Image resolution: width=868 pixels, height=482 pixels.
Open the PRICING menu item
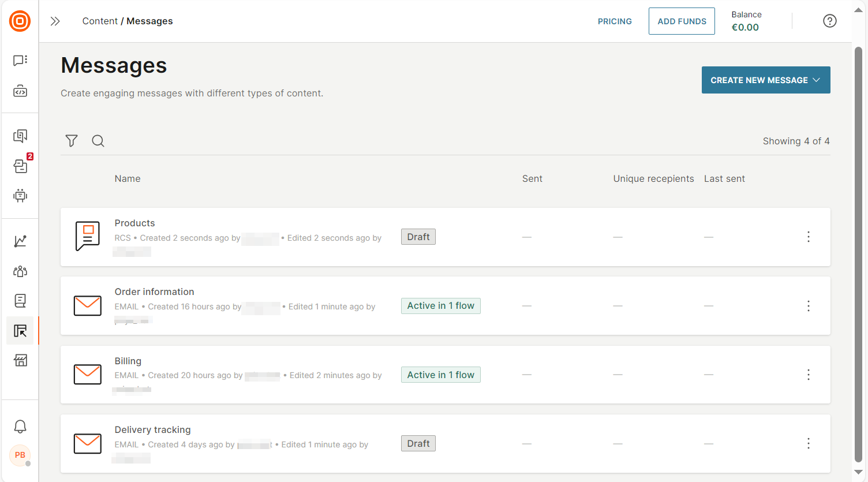point(615,21)
